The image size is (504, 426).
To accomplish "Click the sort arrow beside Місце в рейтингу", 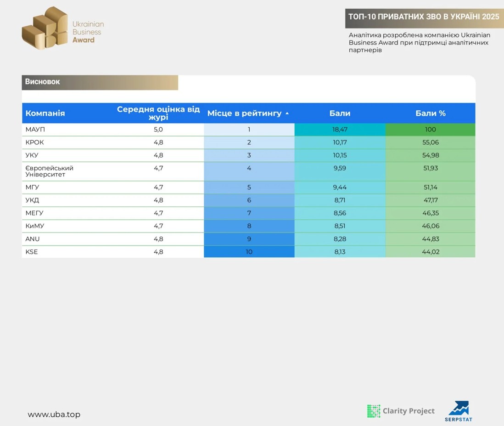I will [287, 114].
